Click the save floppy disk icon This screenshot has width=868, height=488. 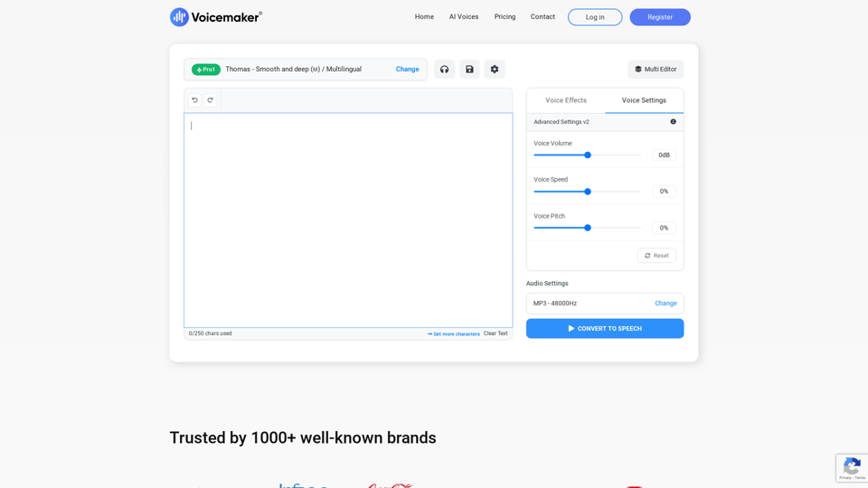[x=469, y=70]
